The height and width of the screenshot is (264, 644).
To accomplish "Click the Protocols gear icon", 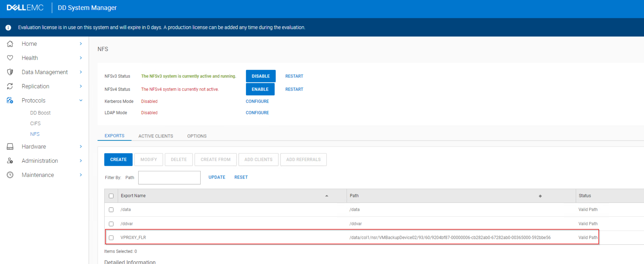I will (x=10, y=101).
